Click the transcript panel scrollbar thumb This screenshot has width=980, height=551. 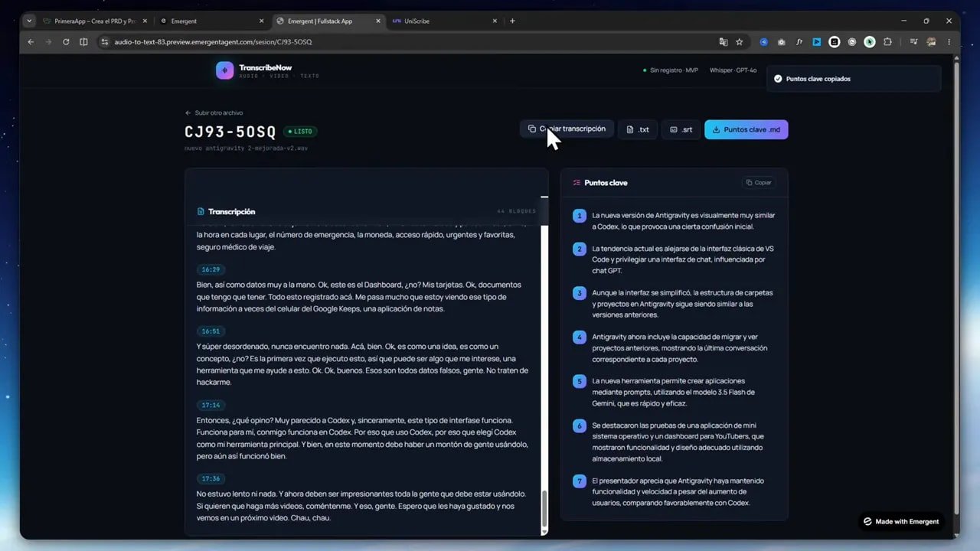point(544,510)
